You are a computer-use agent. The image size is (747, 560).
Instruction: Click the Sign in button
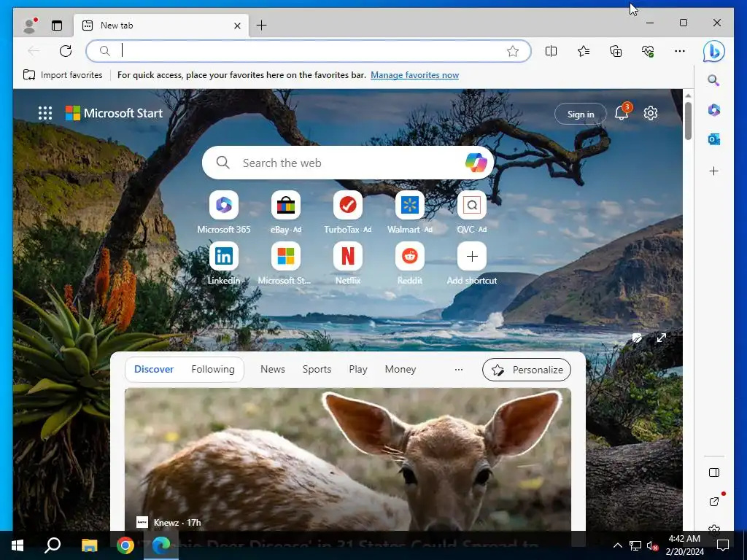tap(580, 114)
